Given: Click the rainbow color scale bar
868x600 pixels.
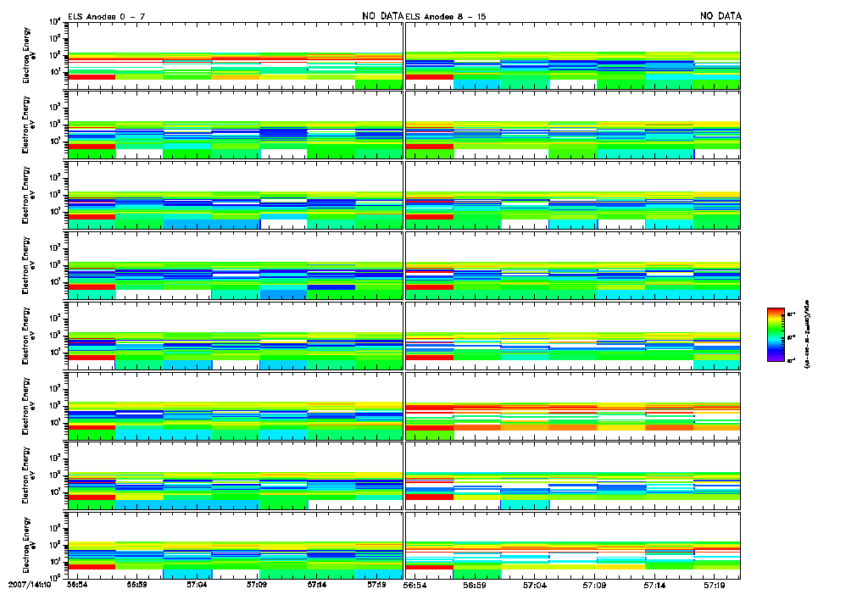Looking at the screenshot, I should coord(776,335).
